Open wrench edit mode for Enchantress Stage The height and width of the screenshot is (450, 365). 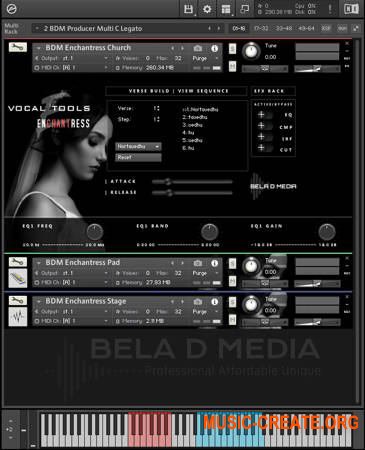pos(18,300)
